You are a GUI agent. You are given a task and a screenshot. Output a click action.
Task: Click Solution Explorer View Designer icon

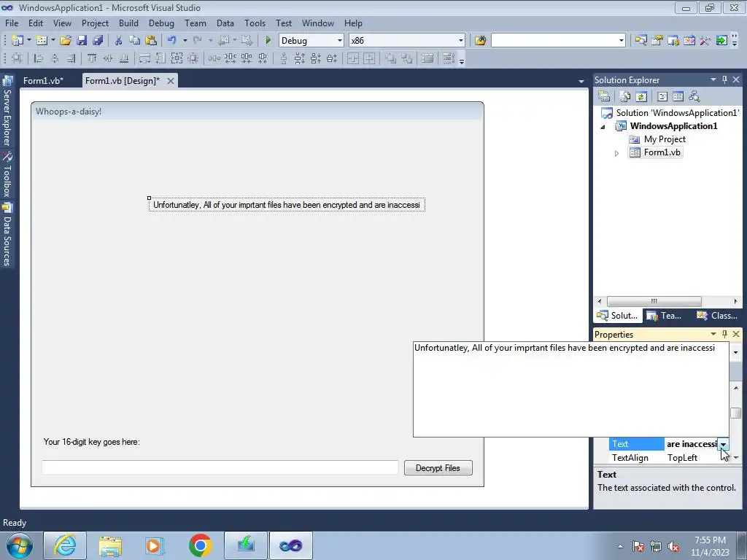click(x=678, y=97)
